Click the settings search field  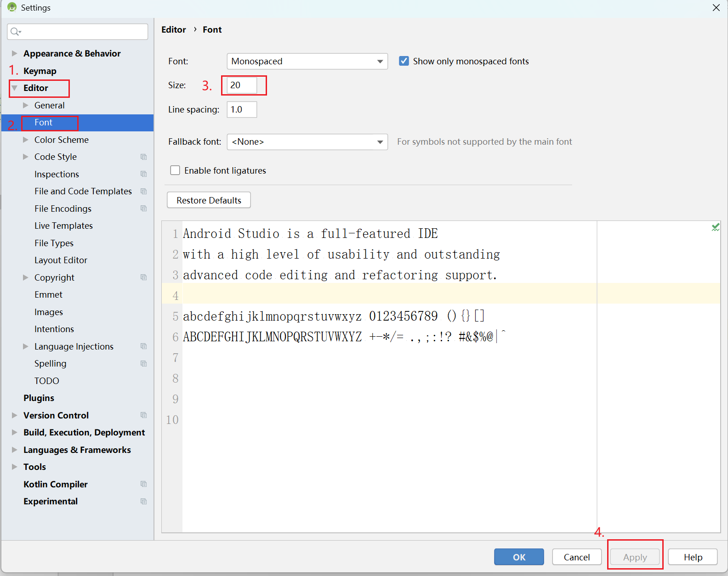(78, 31)
